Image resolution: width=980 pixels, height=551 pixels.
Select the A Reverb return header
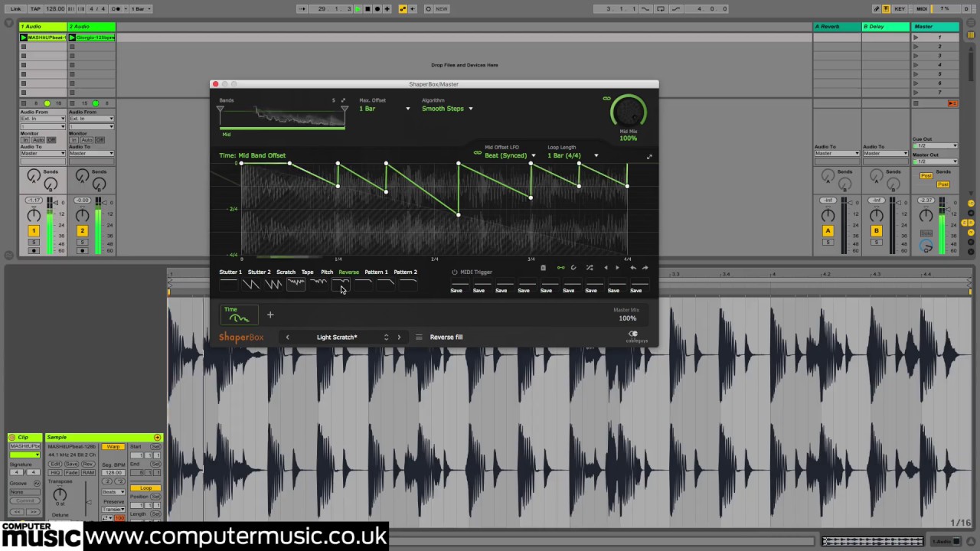coord(837,27)
